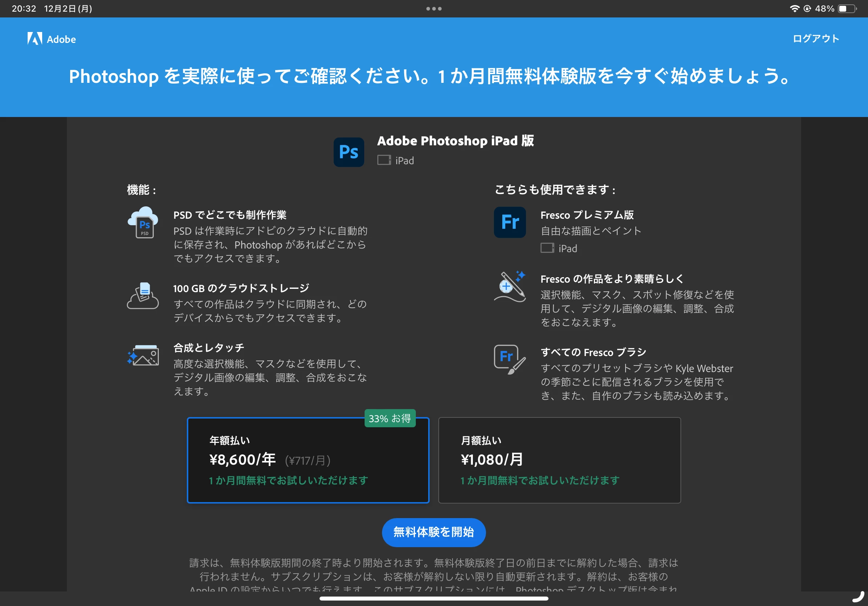
Task: Tap iPad device icon under Fresco
Action: (547, 248)
